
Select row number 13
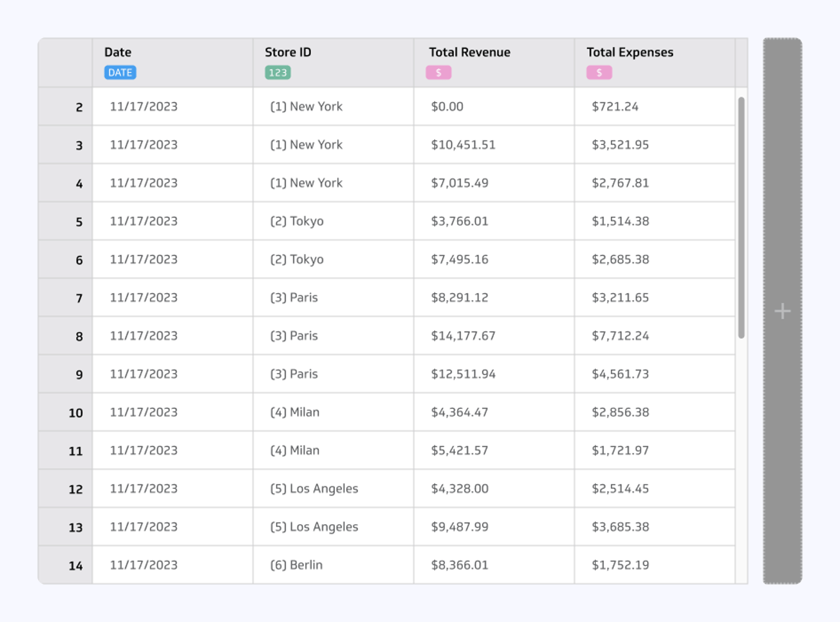66,527
